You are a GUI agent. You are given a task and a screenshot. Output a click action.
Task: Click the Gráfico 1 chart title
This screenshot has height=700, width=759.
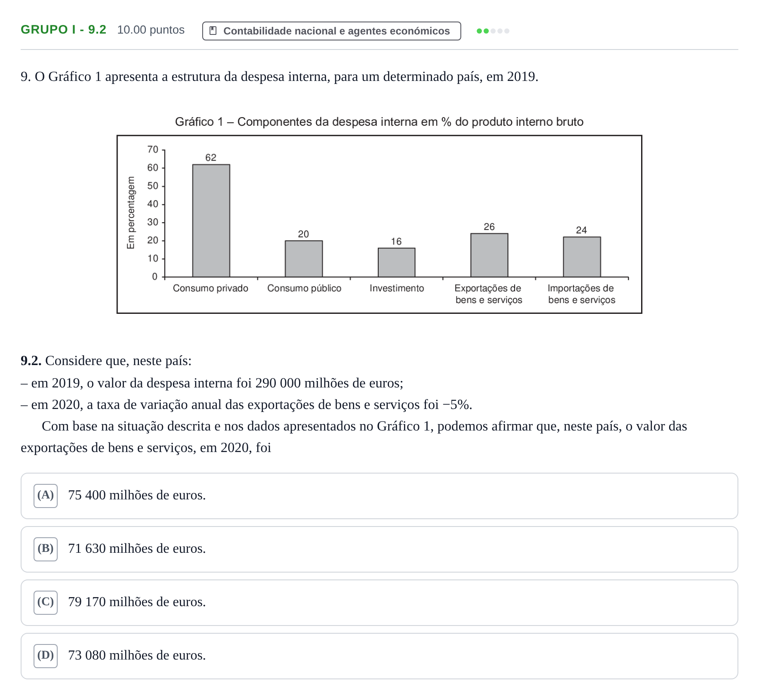point(379,122)
